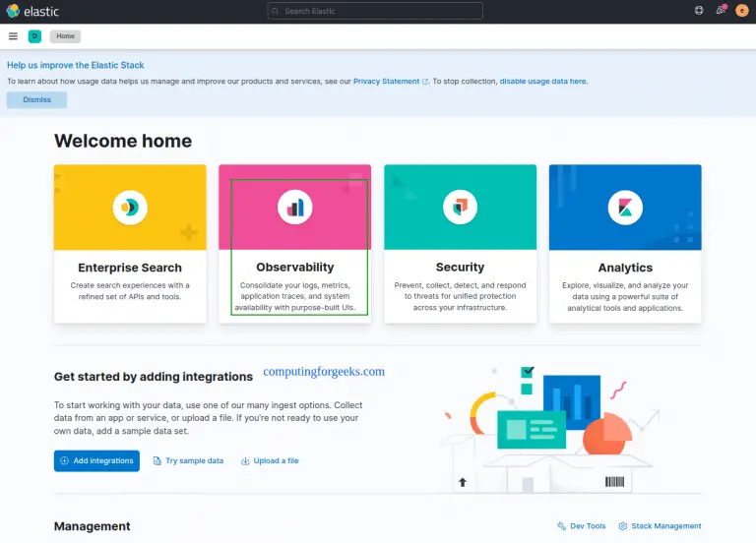The image size is (756, 543).
Task: Click the Search Elastic input field
Action: [375, 11]
